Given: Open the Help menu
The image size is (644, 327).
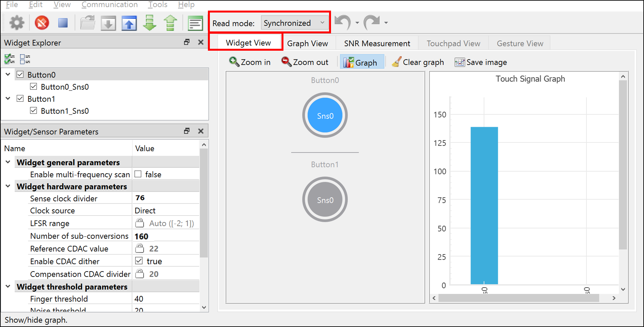Looking at the screenshot, I should pos(186,4).
